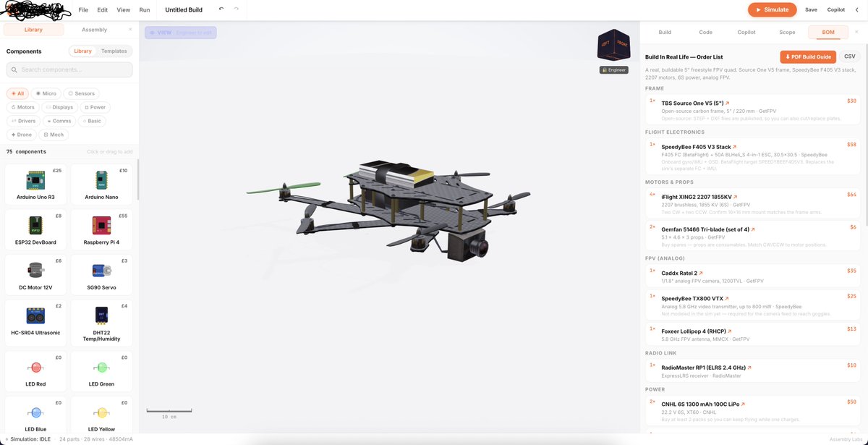Add the DC Motor 12V component
The width and height of the screenshot is (868, 445).
click(35, 274)
